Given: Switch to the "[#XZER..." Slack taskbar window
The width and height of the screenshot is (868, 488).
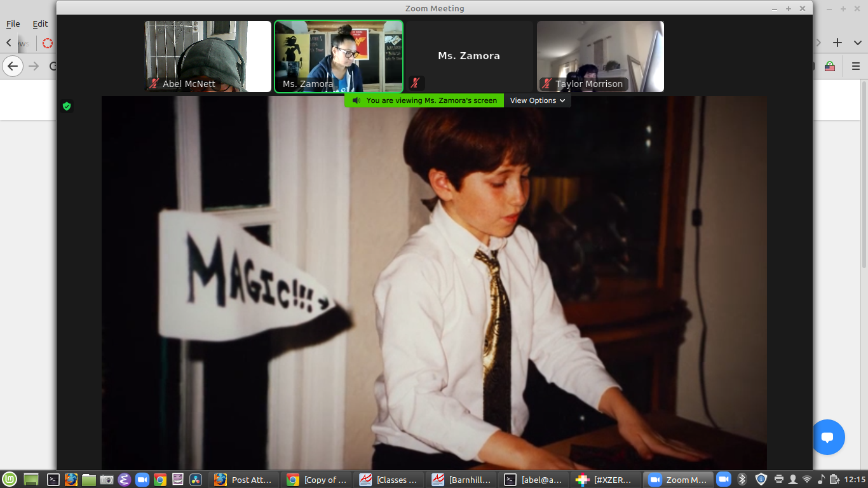Looking at the screenshot, I should 606,480.
